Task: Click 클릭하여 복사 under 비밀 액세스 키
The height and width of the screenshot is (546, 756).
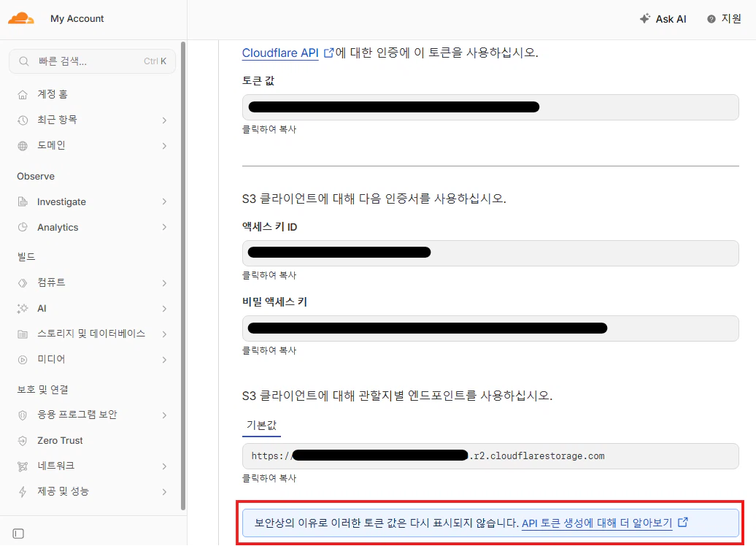Action: [x=269, y=350]
